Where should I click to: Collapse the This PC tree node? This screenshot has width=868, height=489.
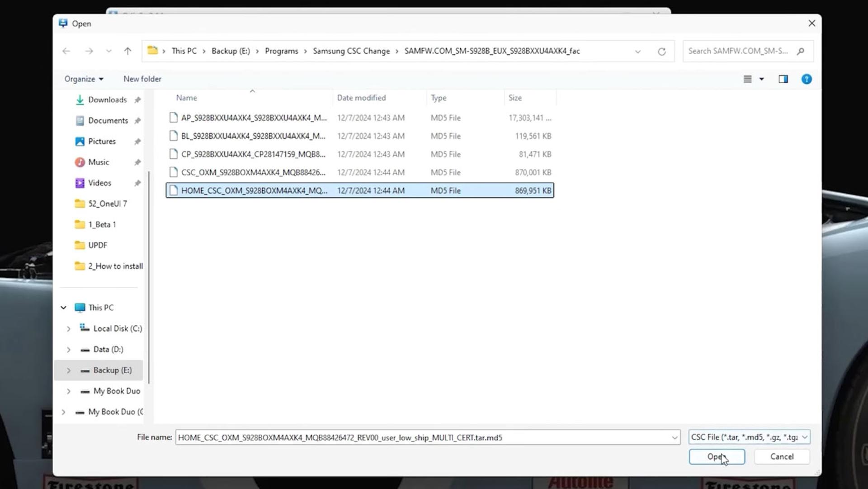pos(63,308)
